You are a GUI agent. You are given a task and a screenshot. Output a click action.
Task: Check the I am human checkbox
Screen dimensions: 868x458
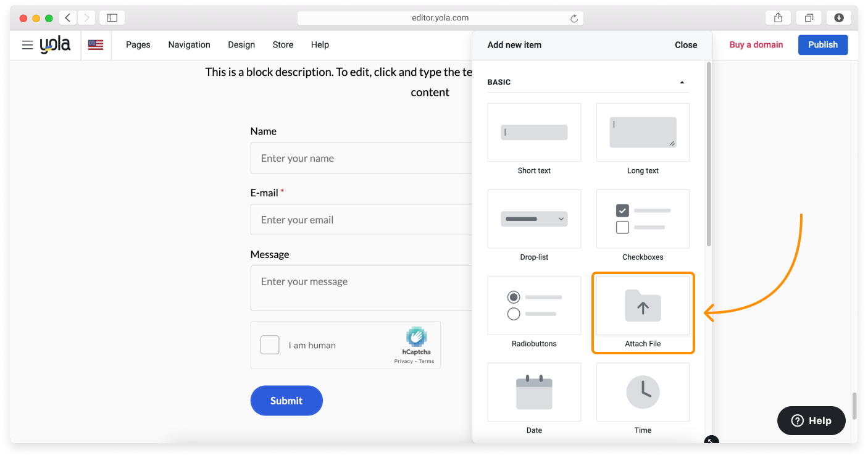coord(270,345)
